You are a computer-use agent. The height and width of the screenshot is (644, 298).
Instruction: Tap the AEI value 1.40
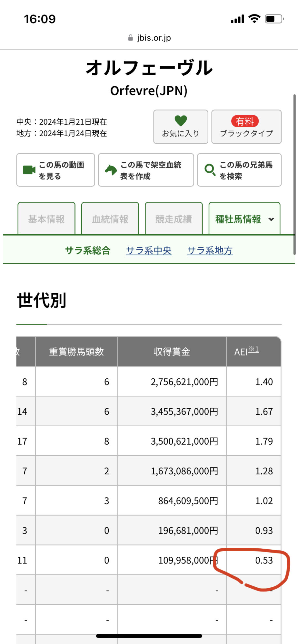click(x=264, y=382)
